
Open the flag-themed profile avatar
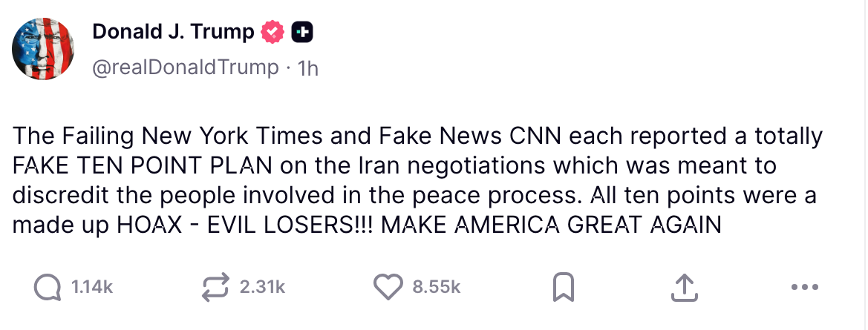[43, 49]
